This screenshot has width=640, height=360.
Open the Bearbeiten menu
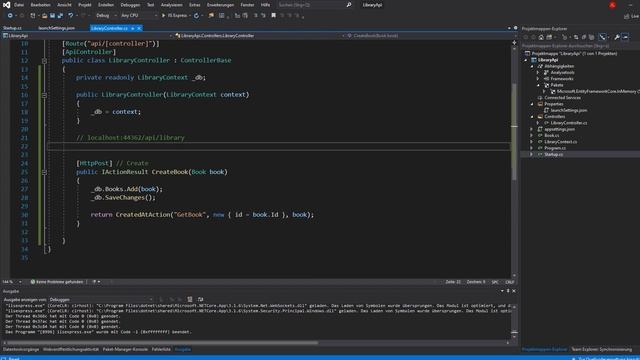(40, 5)
